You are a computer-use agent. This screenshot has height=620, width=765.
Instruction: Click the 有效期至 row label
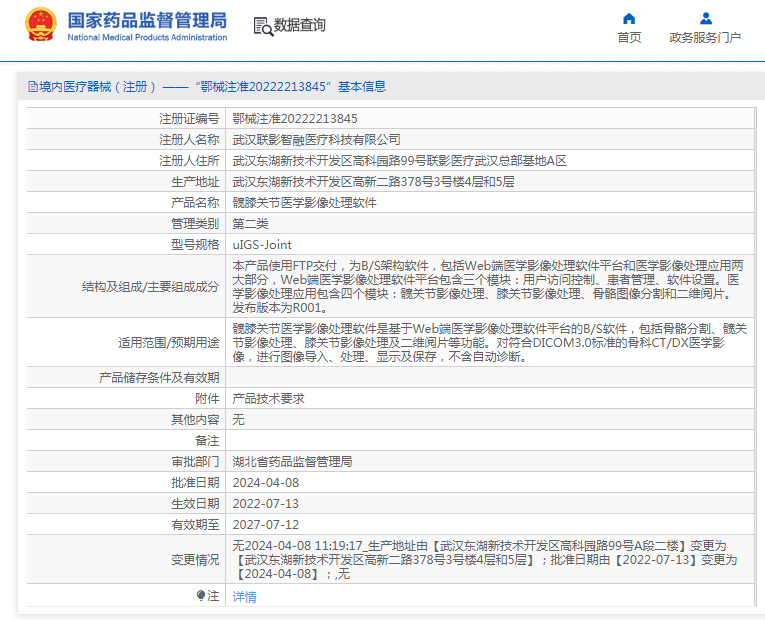(195, 524)
